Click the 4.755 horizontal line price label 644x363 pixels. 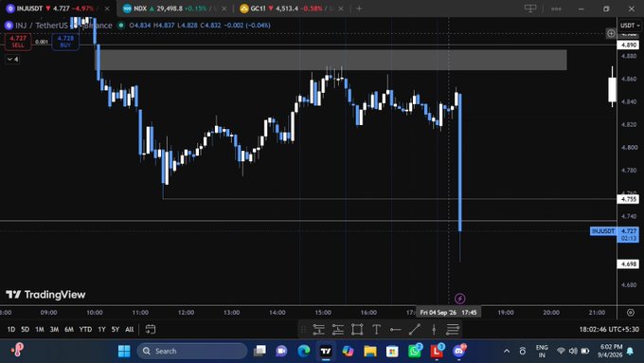click(629, 199)
